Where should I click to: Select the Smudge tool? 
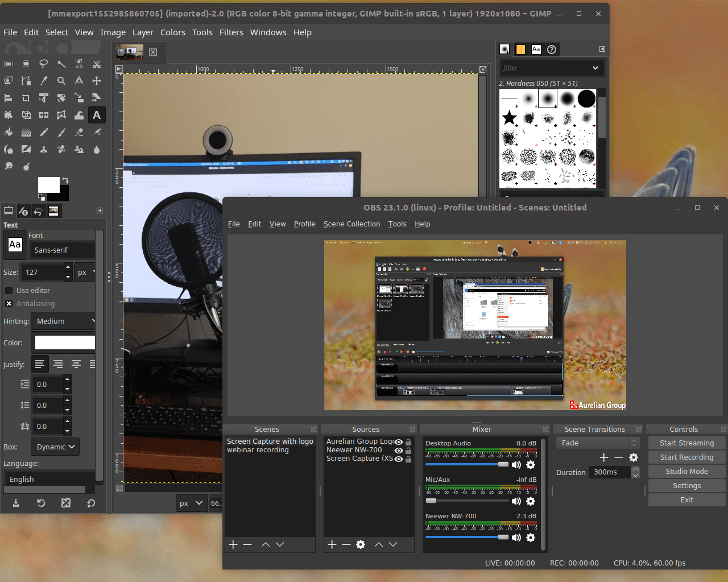pos(9,166)
